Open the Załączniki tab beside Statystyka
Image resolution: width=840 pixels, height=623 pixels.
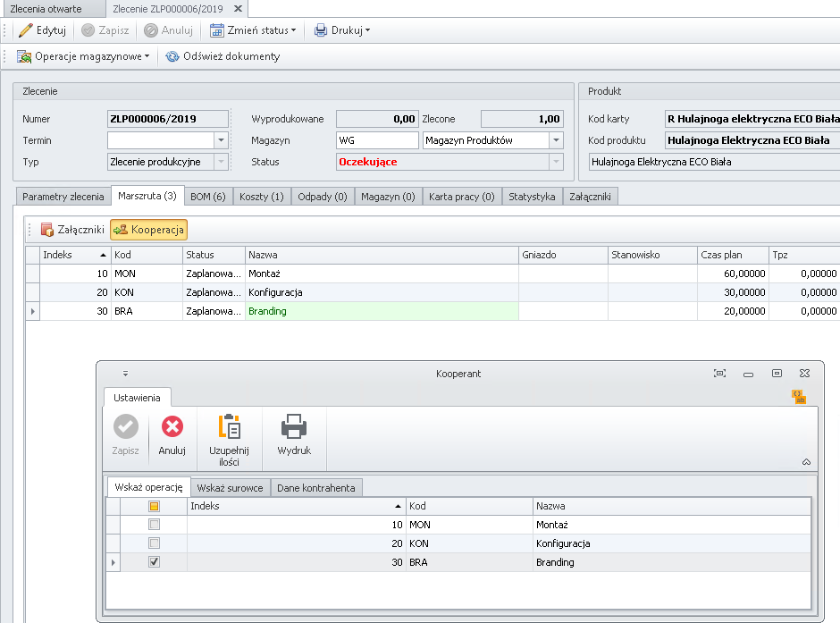[x=591, y=197]
